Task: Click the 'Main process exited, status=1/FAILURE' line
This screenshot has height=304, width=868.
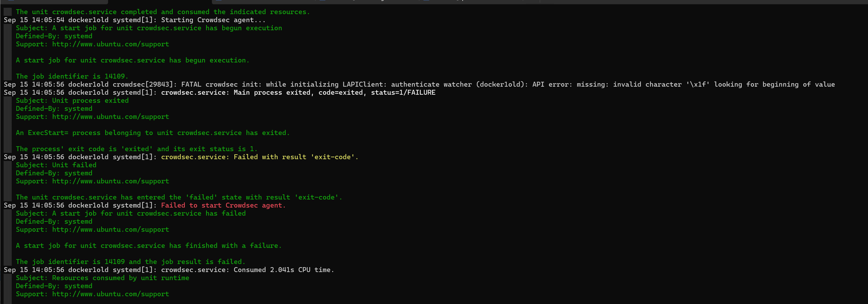Action: (298, 93)
